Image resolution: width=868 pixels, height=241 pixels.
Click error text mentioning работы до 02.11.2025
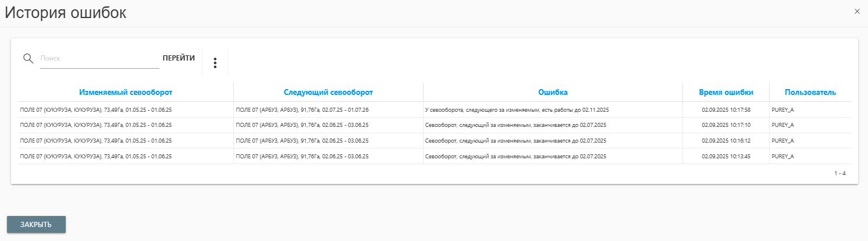(x=517, y=109)
